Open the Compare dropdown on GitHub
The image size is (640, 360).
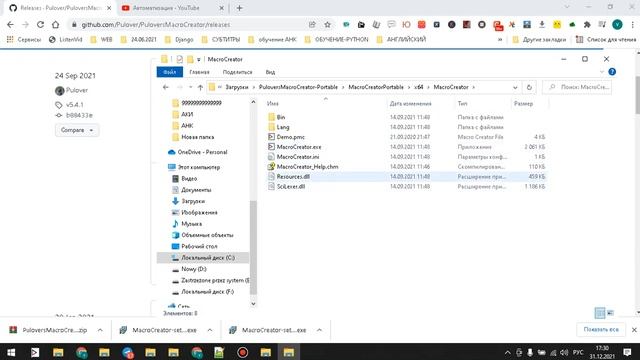click(77, 130)
